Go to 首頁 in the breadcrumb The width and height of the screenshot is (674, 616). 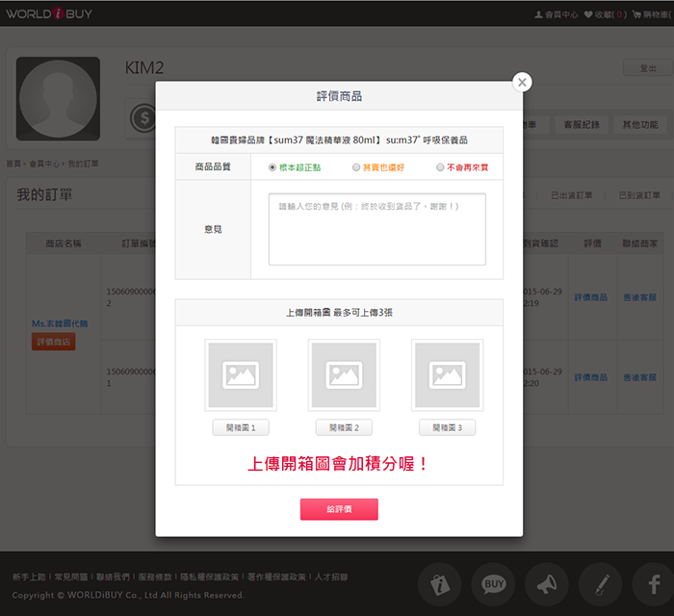(x=13, y=164)
